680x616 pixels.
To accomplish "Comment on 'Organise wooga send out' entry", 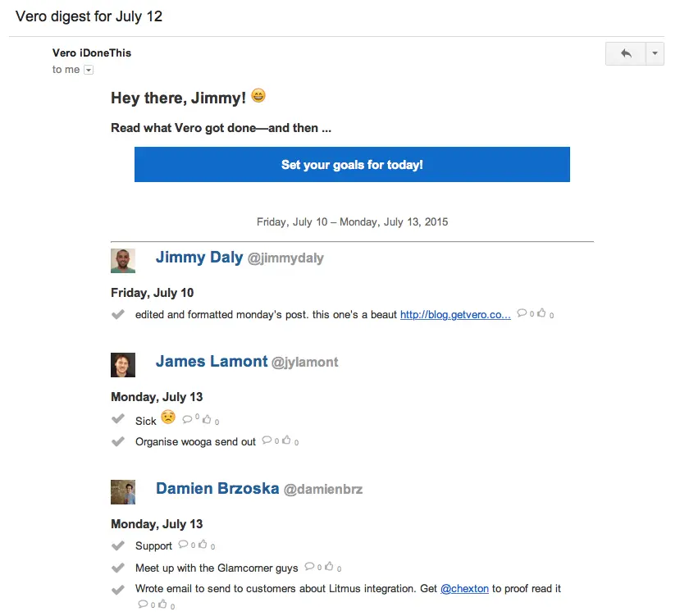I will (x=267, y=441).
